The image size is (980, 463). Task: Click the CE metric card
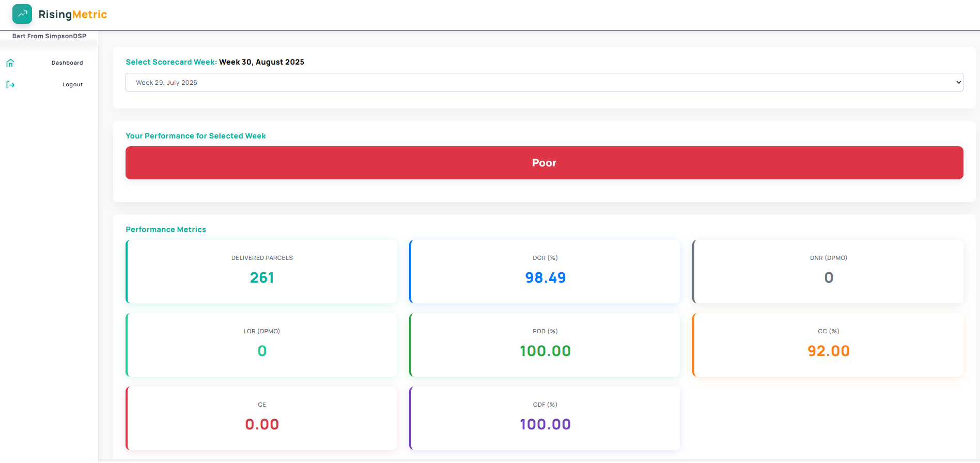pyautogui.click(x=262, y=418)
